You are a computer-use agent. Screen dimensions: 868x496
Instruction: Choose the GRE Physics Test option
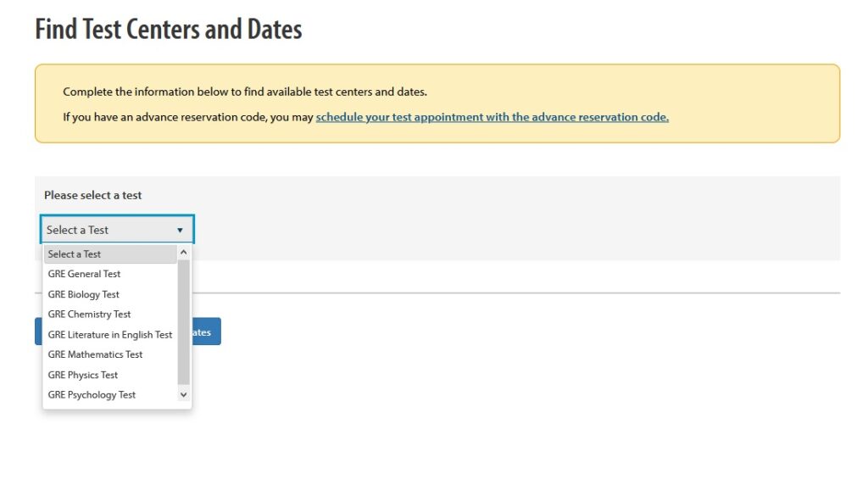click(x=83, y=375)
